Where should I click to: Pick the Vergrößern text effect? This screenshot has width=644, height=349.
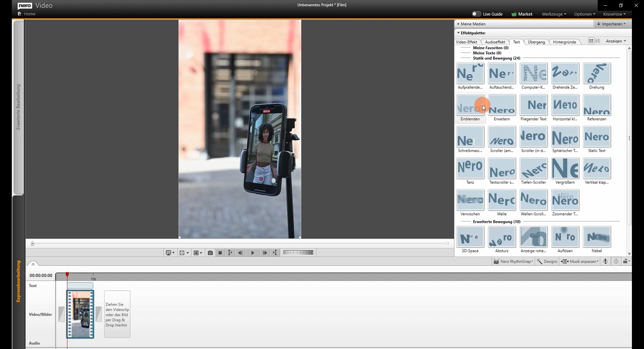565,168
